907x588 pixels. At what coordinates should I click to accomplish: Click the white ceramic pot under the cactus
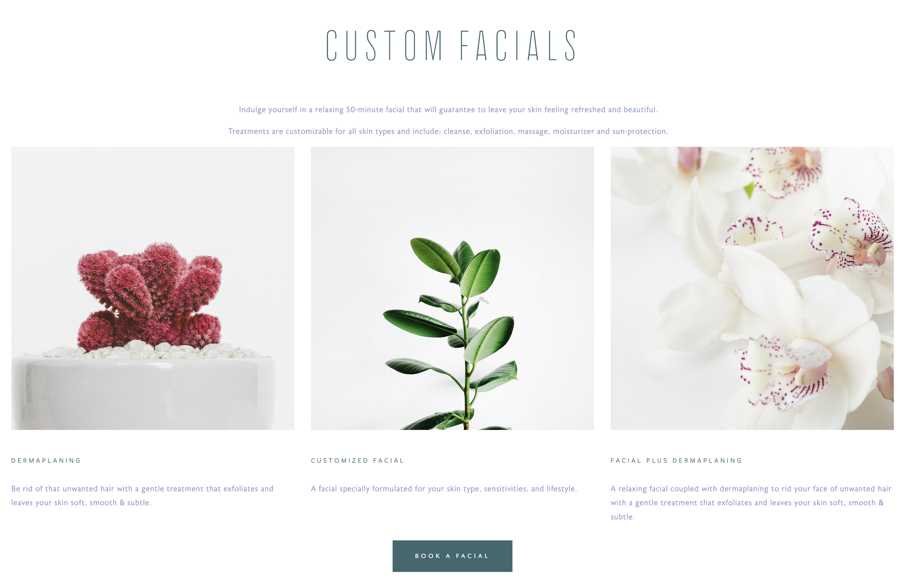pyautogui.click(x=143, y=392)
